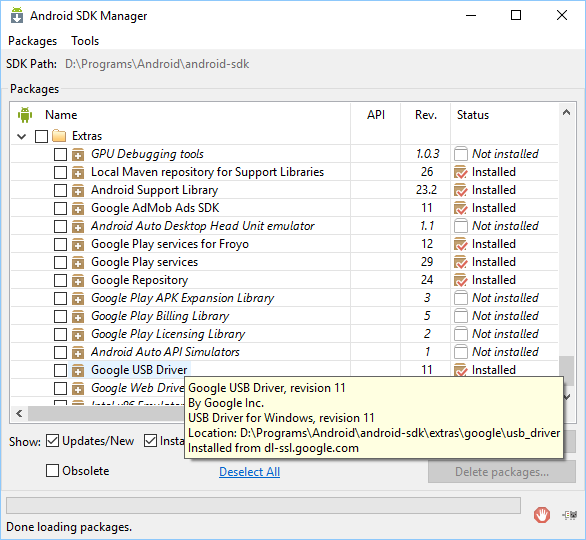Click the package icon beside Google USB Driver

click(78, 370)
